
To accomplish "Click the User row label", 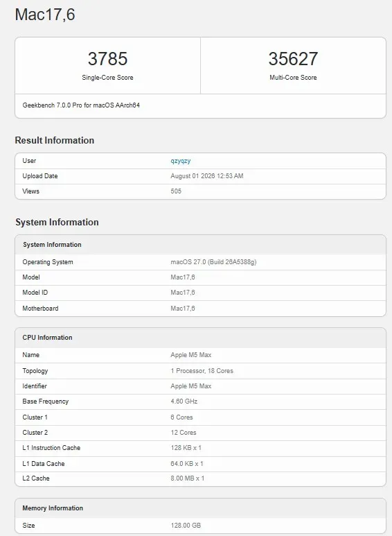I will [29, 161].
